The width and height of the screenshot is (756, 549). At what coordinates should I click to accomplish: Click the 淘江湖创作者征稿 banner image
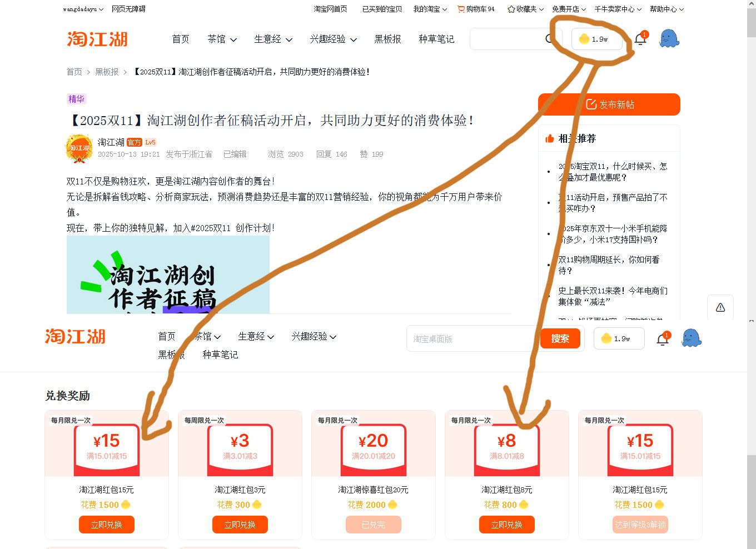pyautogui.click(x=168, y=274)
